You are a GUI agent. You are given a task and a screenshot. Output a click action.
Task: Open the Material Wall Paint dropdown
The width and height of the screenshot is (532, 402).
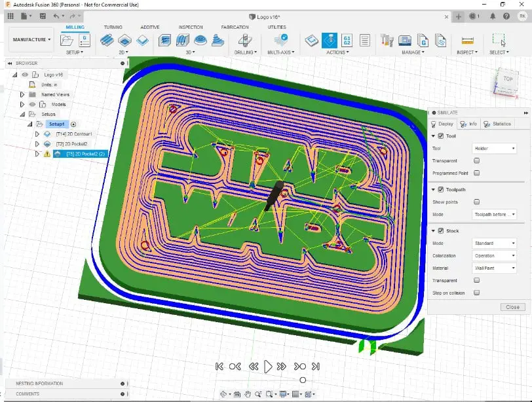tap(494, 268)
